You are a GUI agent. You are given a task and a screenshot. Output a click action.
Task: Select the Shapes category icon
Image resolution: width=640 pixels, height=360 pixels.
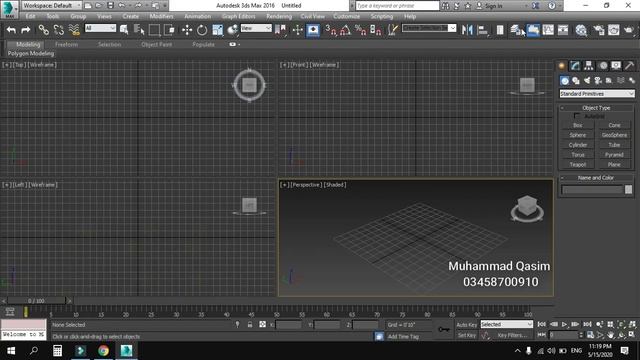pyautogui.click(x=576, y=80)
